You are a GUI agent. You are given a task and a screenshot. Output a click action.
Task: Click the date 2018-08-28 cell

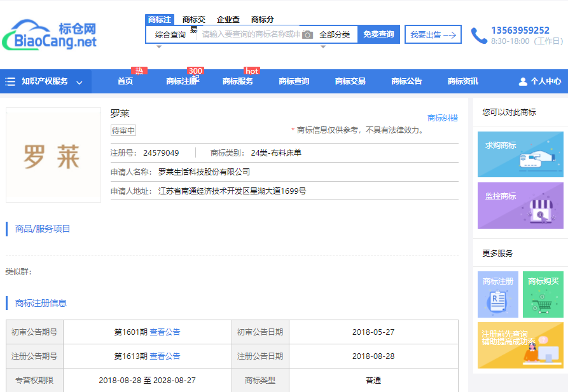pyautogui.click(x=373, y=356)
